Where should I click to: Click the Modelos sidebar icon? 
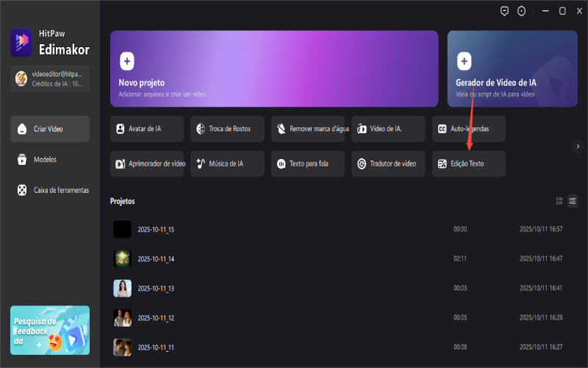[22, 160]
